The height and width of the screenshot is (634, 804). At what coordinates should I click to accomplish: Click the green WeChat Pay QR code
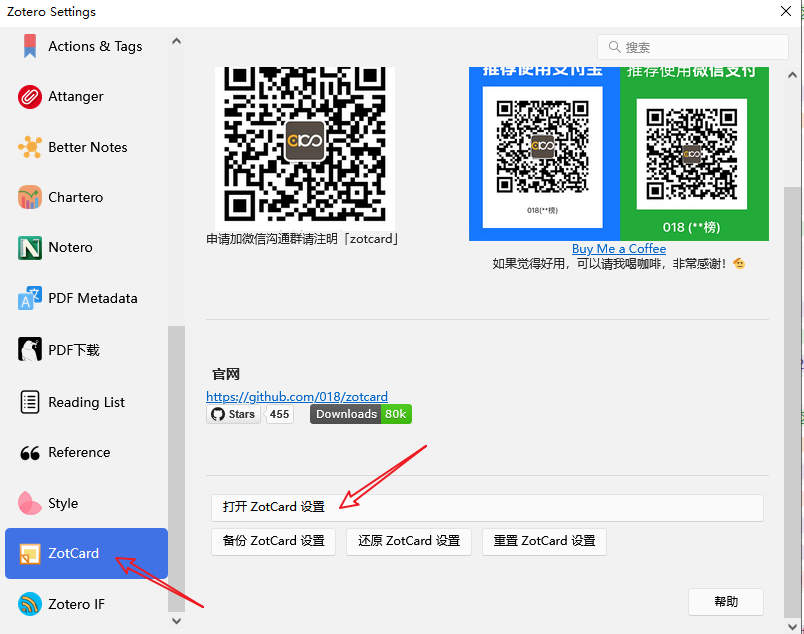694,153
